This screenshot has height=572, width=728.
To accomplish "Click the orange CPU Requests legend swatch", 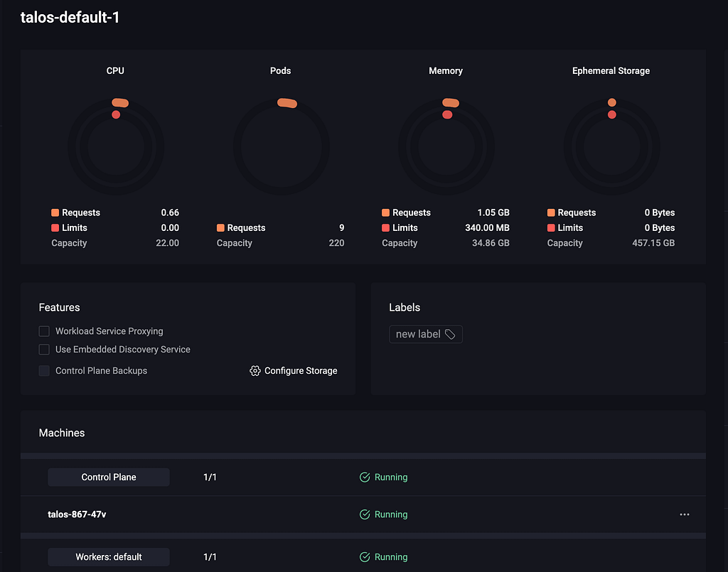I will tap(55, 212).
